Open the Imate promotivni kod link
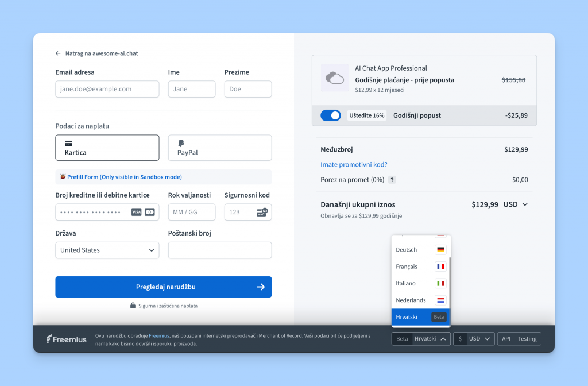 click(x=353, y=164)
